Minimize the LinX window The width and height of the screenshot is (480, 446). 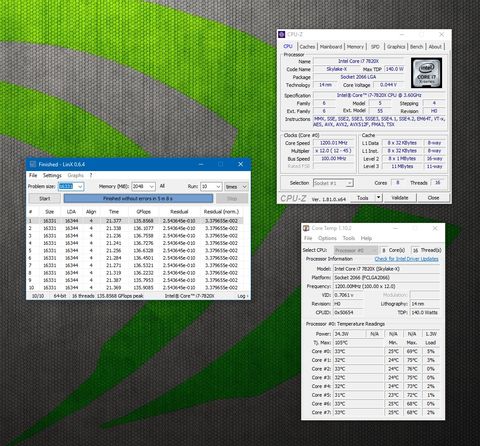click(201, 164)
